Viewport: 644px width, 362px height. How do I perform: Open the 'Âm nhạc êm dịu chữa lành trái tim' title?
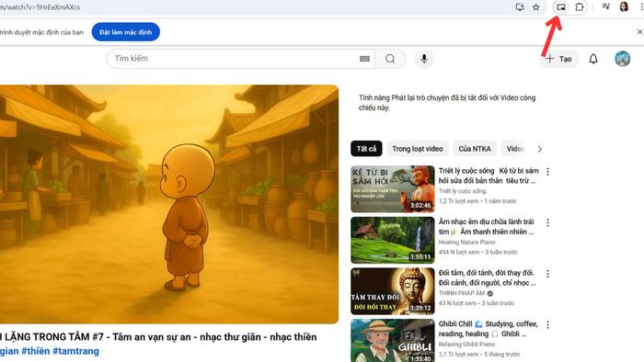pos(487,227)
